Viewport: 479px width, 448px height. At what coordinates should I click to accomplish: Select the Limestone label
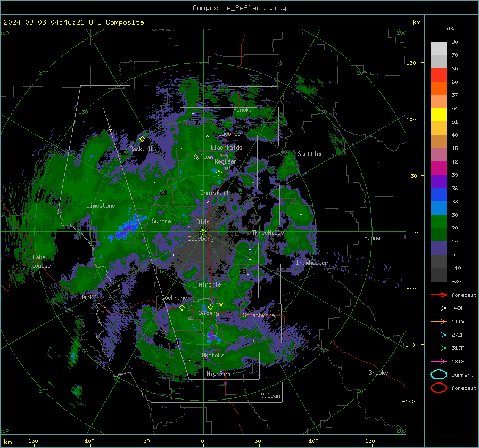pos(101,206)
